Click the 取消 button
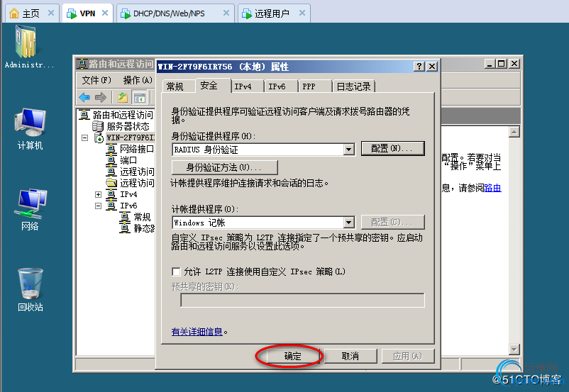569x392 pixels. pyautogui.click(x=350, y=356)
